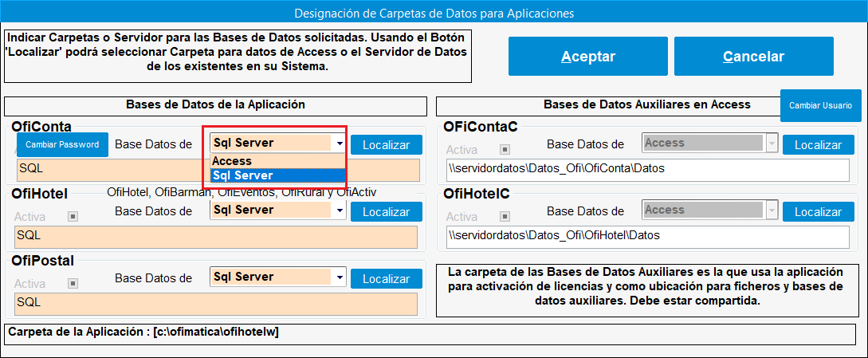Click the Bases de Datos de la Aplicación header

(215, 104)
